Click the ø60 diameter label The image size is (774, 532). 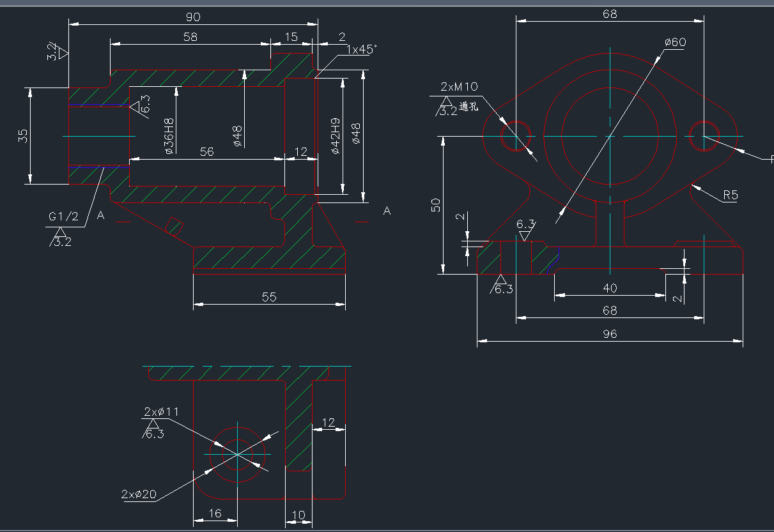pyautogui.click(x=674, y=42)
